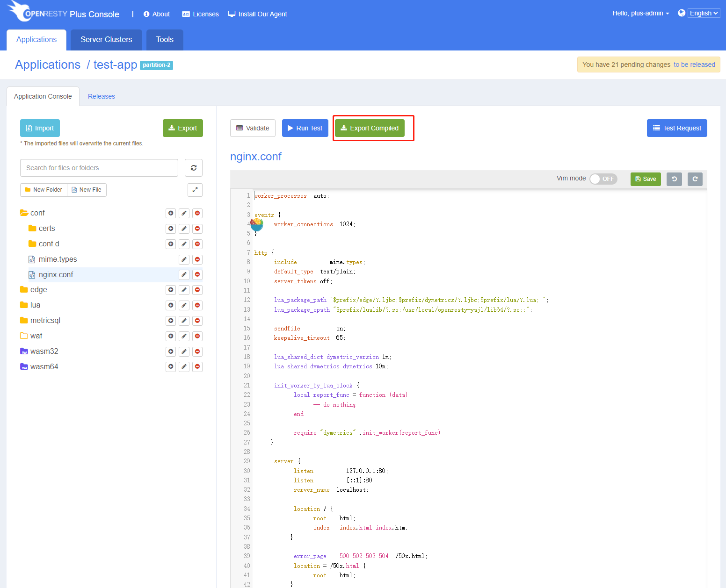
Task: Edit the lua folder
Action: pos(184,305)
